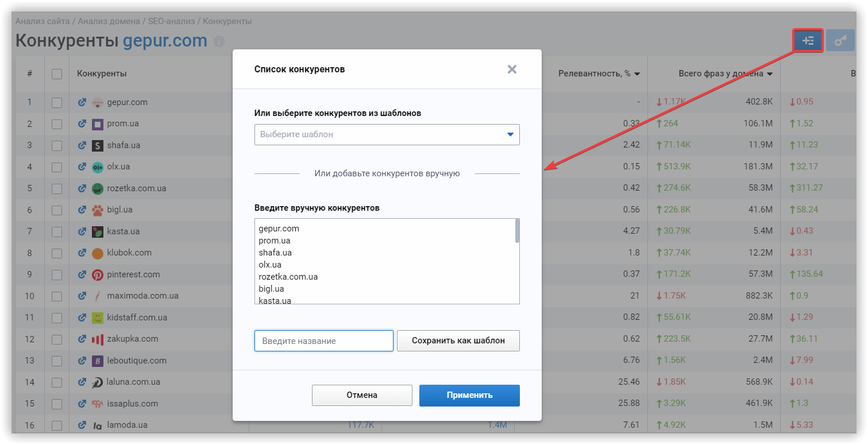868x445 pixels.
Task: Click lamoda.ua domain name in table
Action: pos(127,425)
